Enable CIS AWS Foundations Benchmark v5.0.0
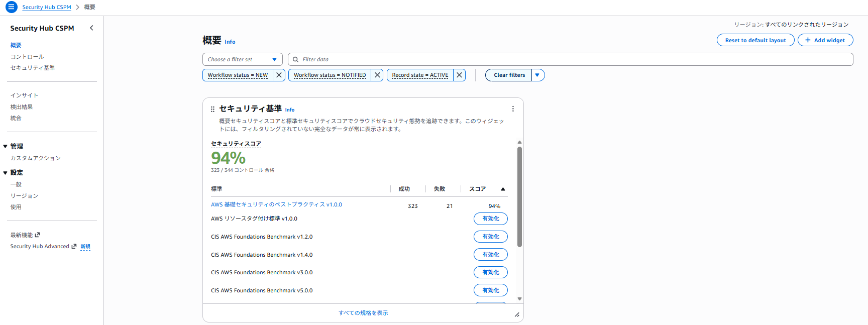Image resolution: width=868 pixels, height=325 pixels. point(491,290)
